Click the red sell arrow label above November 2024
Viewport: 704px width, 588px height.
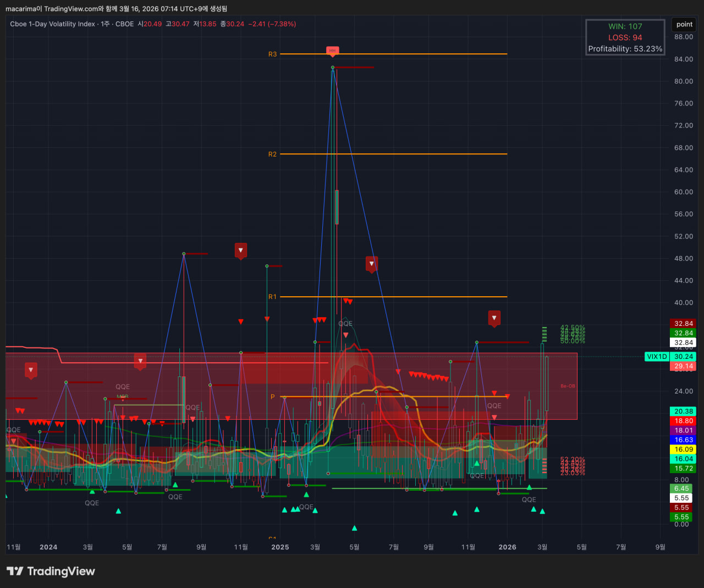(x=240, y=250)
